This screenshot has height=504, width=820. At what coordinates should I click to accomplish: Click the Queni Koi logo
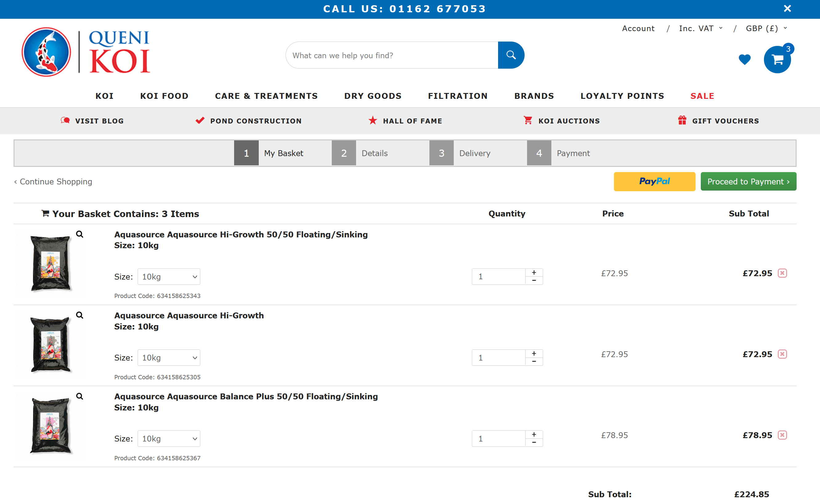click(86, 52)
